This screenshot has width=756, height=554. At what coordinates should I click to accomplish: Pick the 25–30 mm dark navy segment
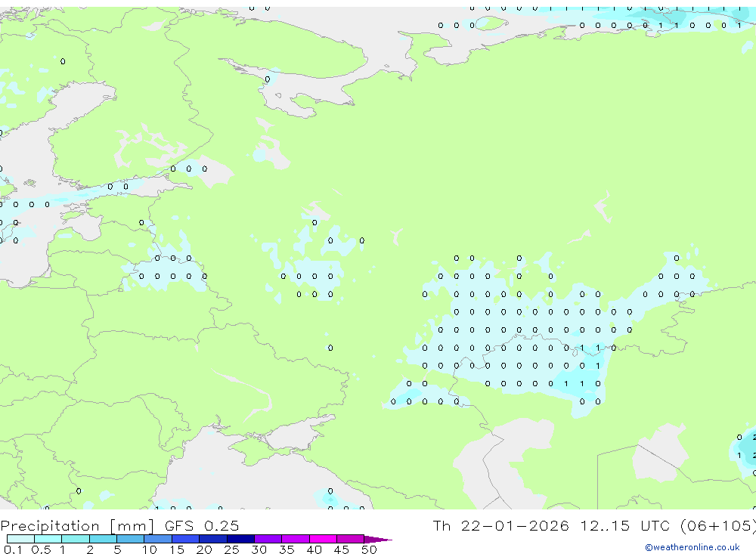tap(240, 539)
